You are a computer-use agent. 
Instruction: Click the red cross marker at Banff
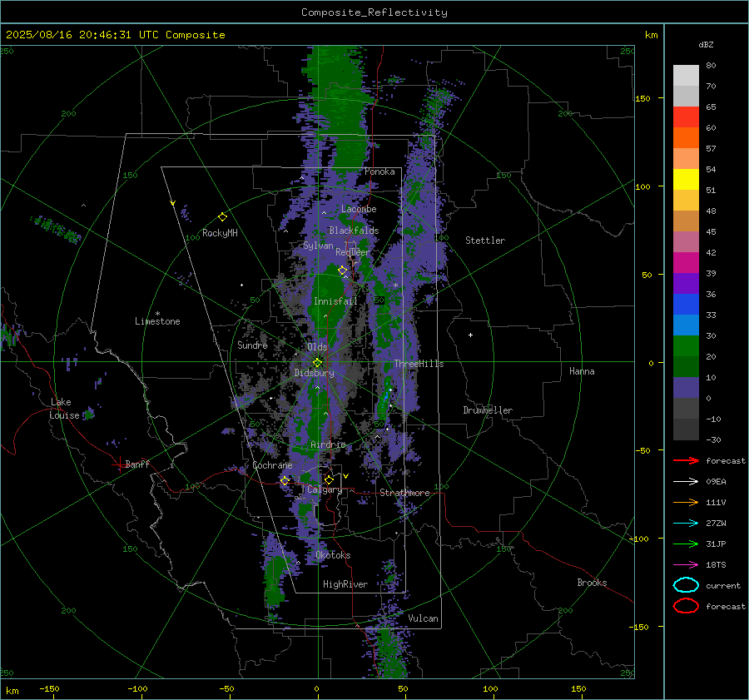click(x=119, y=464)
